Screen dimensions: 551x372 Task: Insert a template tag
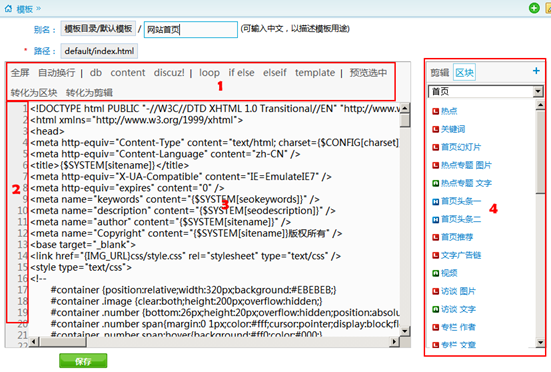click(x=315, y=73)
